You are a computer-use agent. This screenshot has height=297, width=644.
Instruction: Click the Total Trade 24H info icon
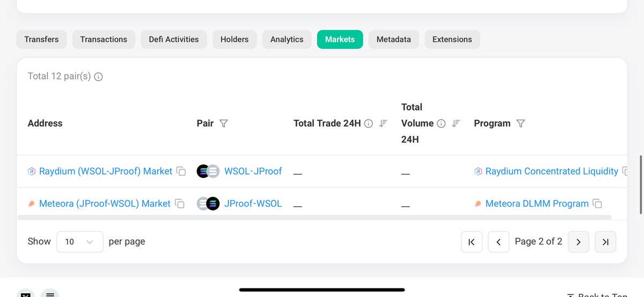coord(369,124)
